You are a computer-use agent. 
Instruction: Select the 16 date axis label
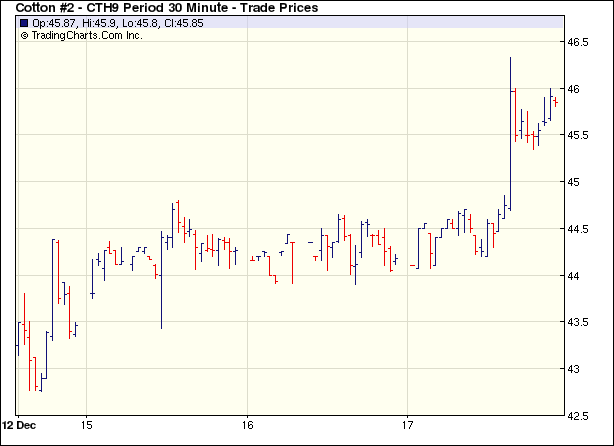(x=247, y=424)
